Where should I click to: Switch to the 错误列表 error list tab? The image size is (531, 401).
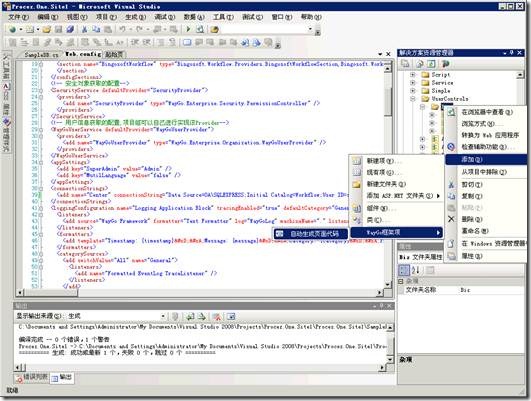[32, 378]
